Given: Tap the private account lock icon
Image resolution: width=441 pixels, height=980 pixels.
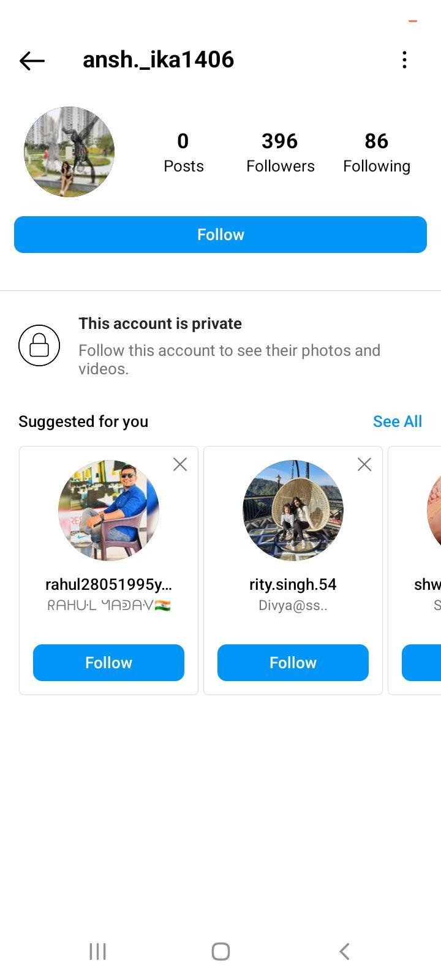Looking at the screenshot, I should point(39,345).
